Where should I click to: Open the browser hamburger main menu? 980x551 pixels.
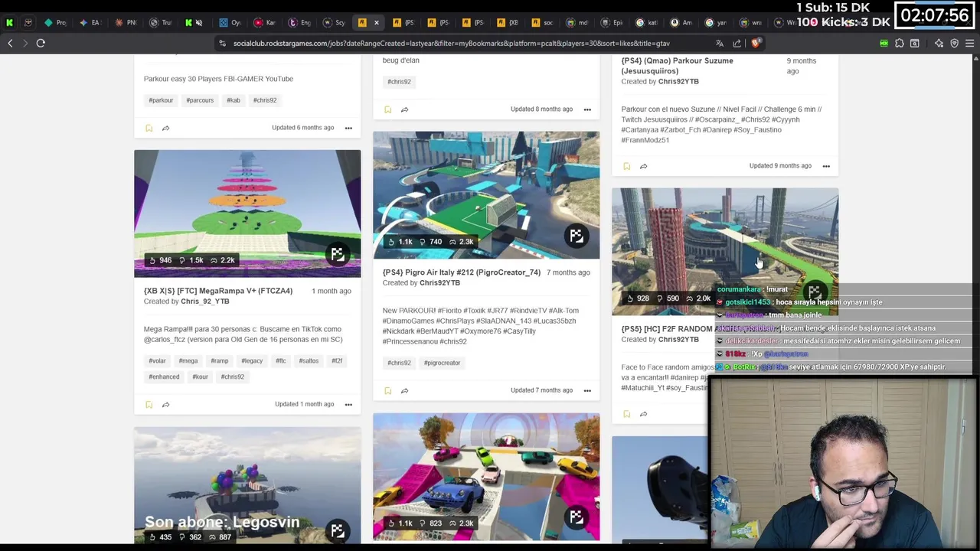click(969, 44)
